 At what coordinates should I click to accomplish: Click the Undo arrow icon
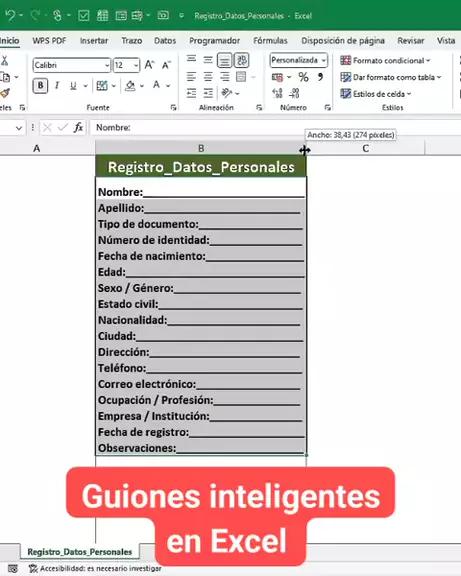coord(10,15)
